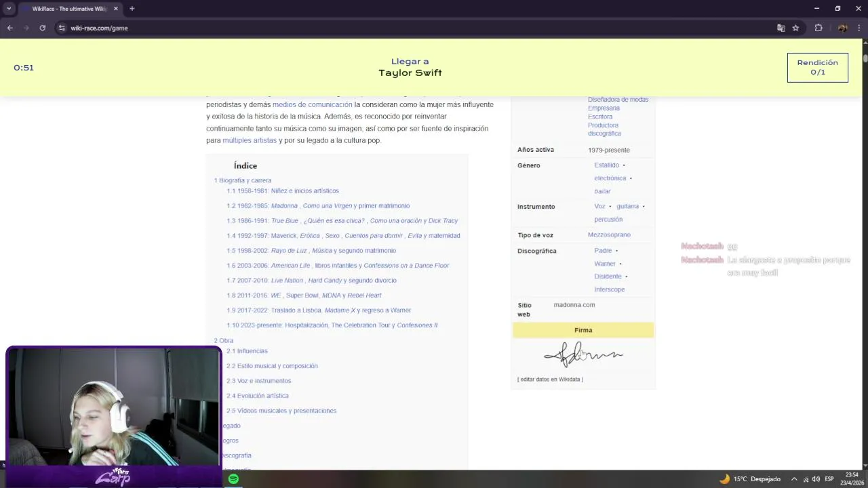
Task: Reload the page with refresh icon
Action: 42,28
